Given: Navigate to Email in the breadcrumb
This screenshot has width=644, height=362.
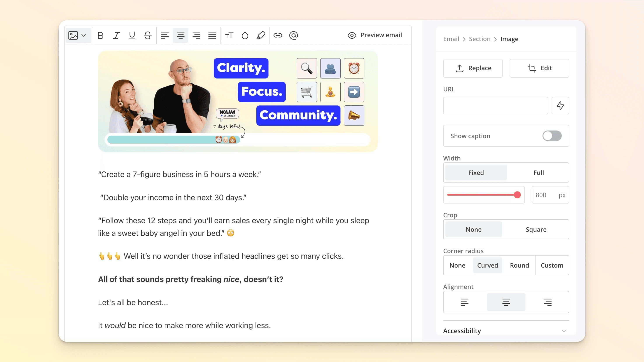Looking at the screenshot, I should coord(451,39).
